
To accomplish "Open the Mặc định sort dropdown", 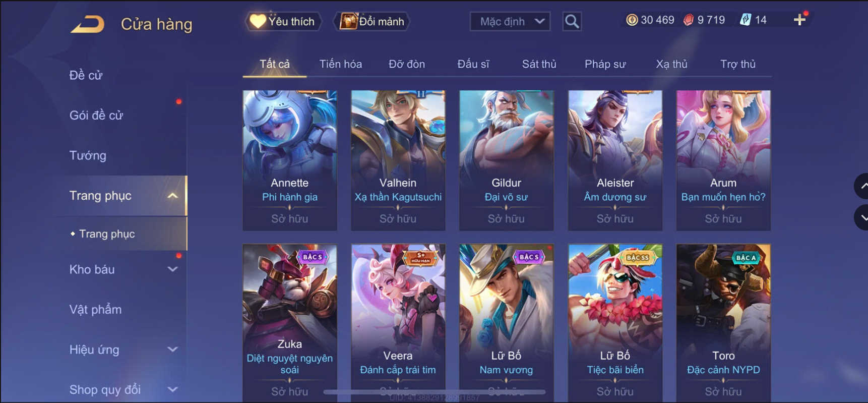I will (510, 21).
